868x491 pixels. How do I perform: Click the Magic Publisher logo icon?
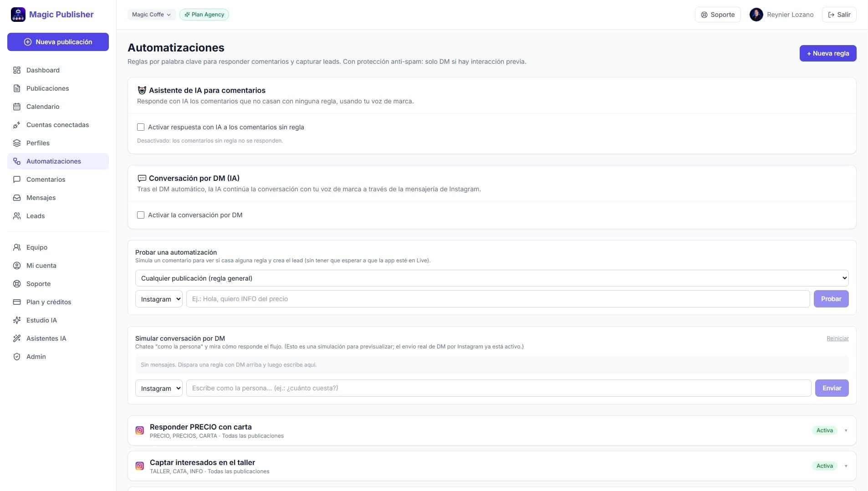tap(18, 15)
